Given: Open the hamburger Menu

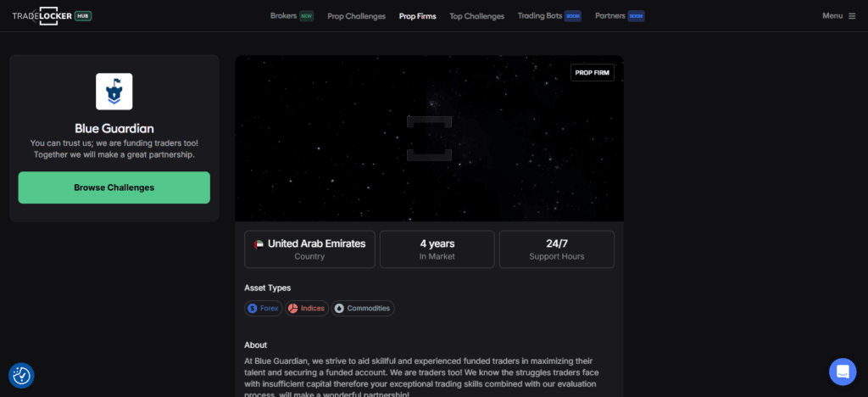Looking at the screenshot, I should 838,16.
